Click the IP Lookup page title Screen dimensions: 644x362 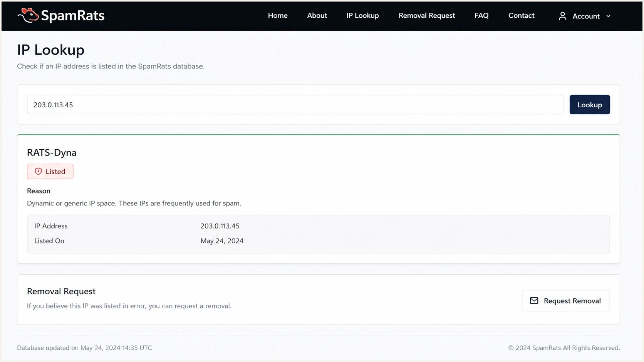[x=50, y=50]
